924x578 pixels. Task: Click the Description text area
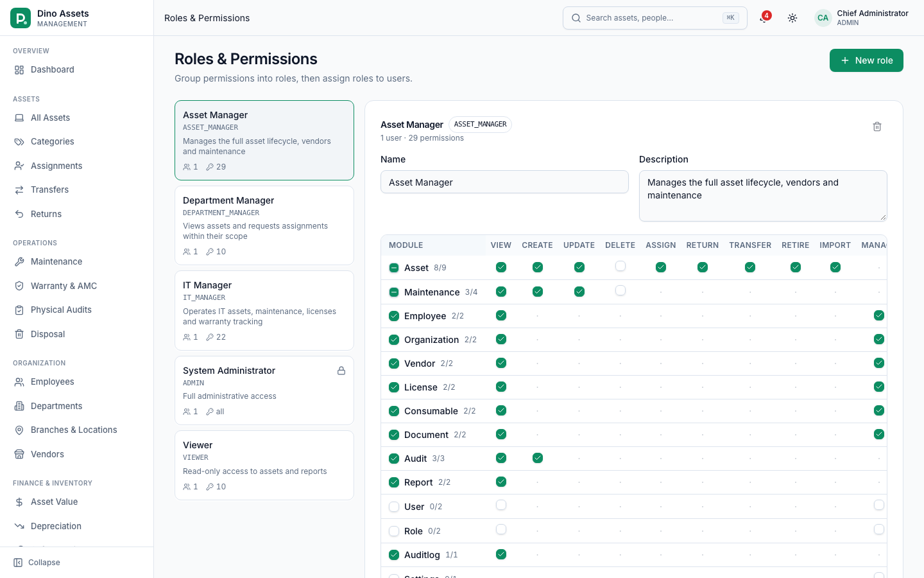[x=763, y=196]
